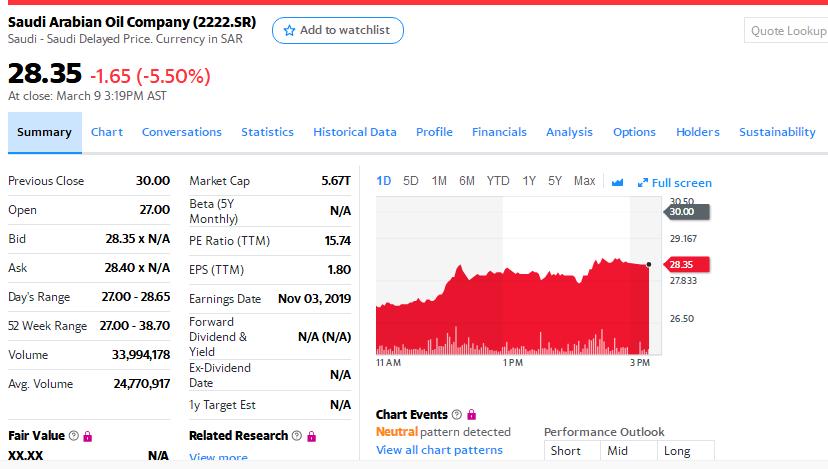
Task: Click the Bid value 28.35 x N/A
Action: [138, 239]
